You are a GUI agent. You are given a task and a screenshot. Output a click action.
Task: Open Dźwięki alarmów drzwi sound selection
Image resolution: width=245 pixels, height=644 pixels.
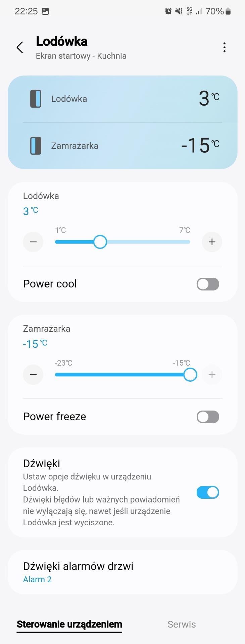point(122,572)
